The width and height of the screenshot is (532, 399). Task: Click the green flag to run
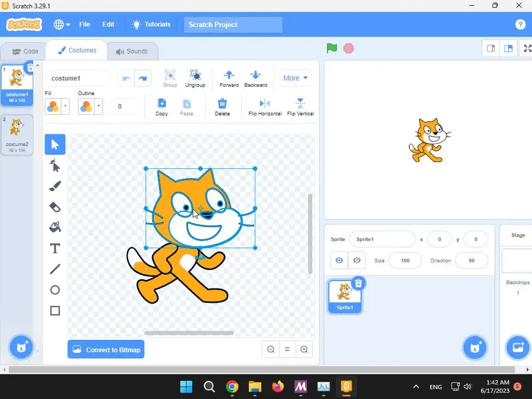(x=332, y=48)
